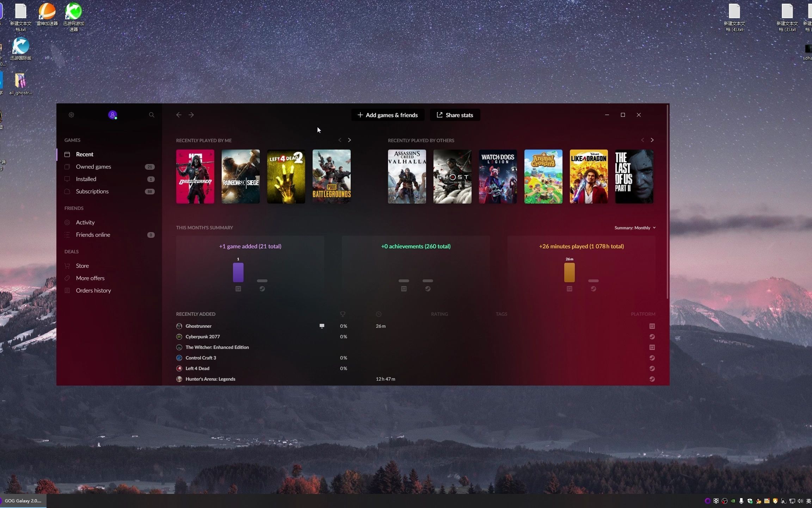
Task: Click Steam platform icon on Cyberpunk 2077 row
Action: click(652, 337)
